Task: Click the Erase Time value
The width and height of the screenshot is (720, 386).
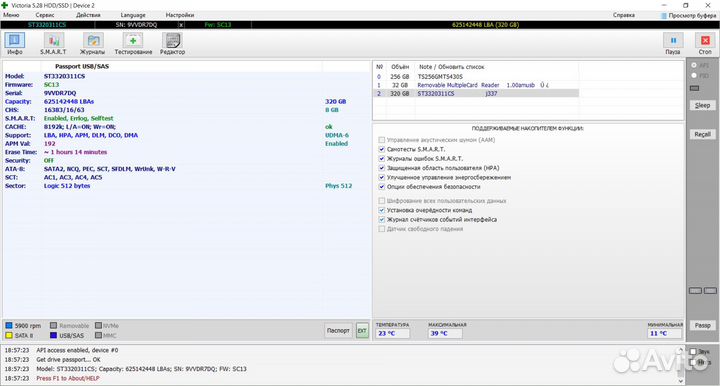Action: (x=75, y=152)
